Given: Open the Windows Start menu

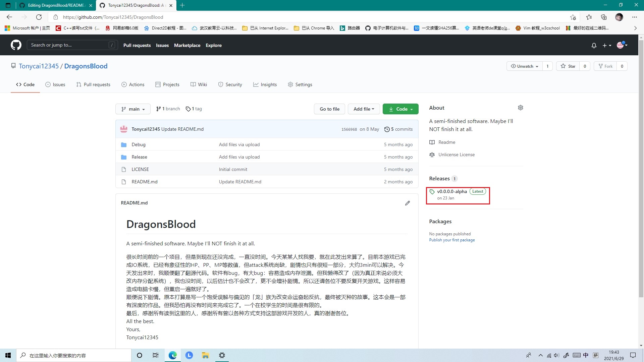Looking at the screenshot, I should pos(8,355).
